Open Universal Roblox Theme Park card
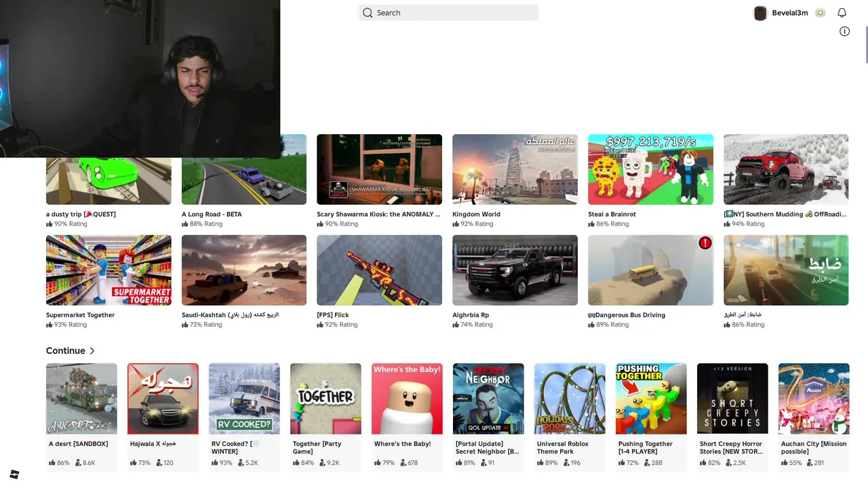 [x=570, y=417]
